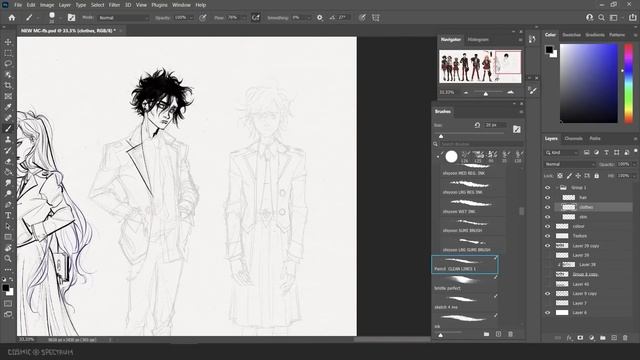Open the Filter menu
The image size is (640, 360).
coord(114,5)
